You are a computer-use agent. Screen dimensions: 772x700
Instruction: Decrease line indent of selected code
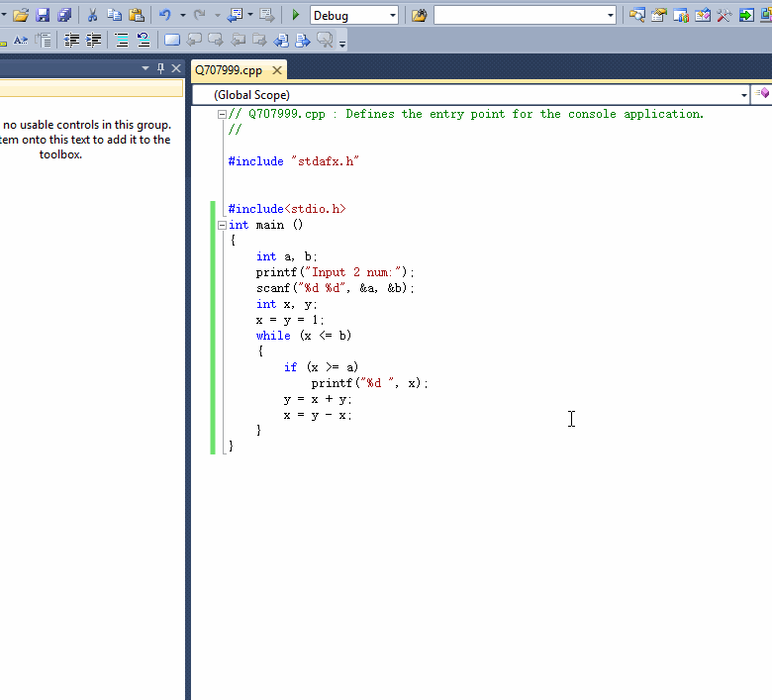[72, 40]
